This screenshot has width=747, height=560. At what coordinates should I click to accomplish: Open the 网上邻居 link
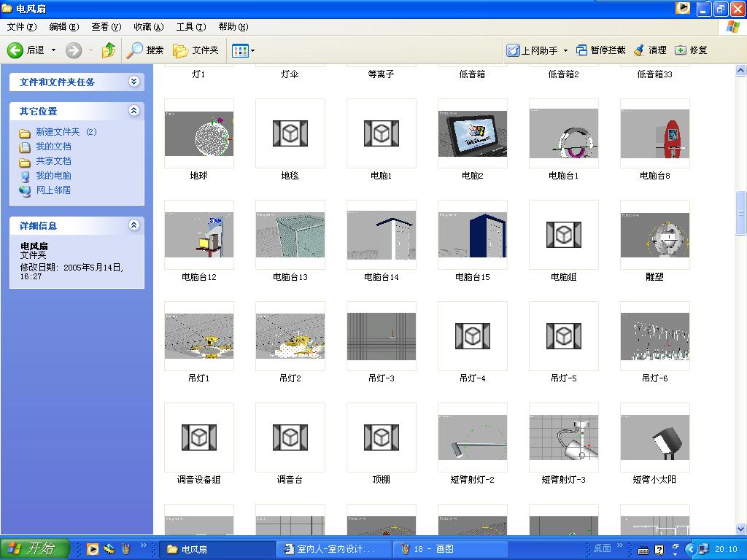coord(53,190)
